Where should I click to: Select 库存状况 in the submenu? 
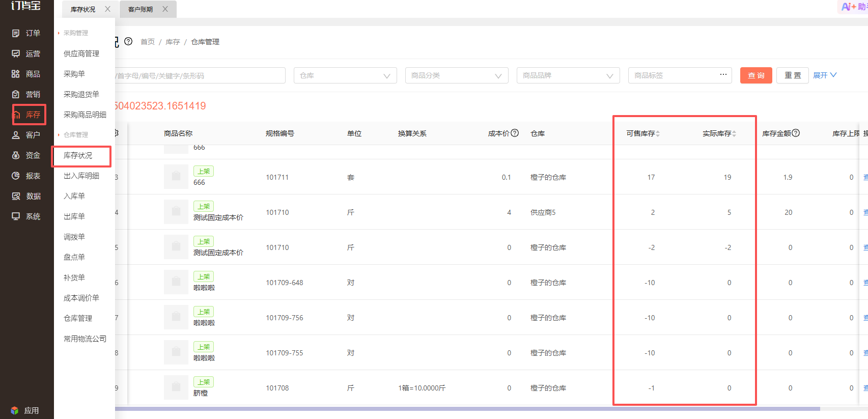point(78,155)
